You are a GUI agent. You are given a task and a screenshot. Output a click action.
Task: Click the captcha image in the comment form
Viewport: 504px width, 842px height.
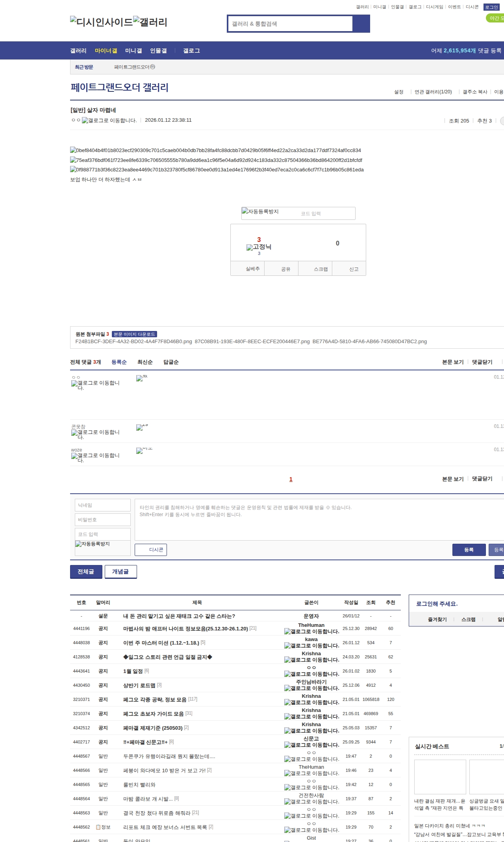point(93,544)
